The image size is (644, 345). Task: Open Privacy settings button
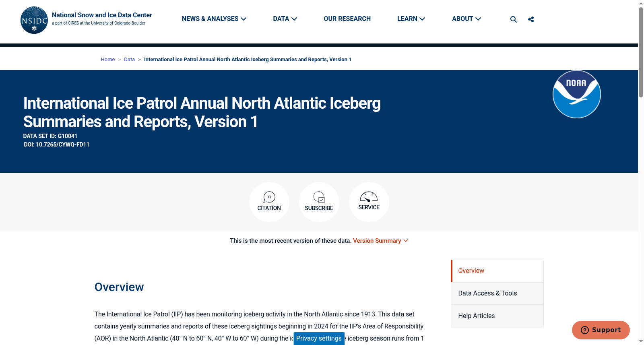tap(319, 339)
